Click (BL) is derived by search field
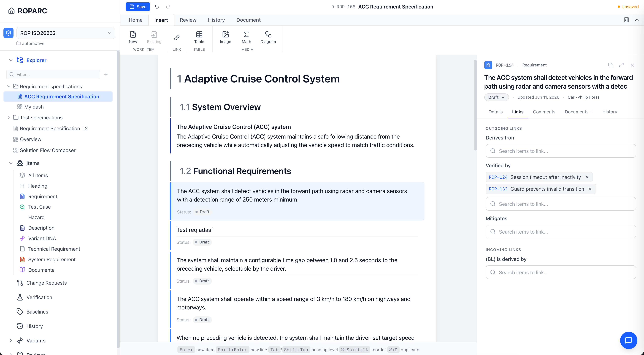 tap(560, 272)
